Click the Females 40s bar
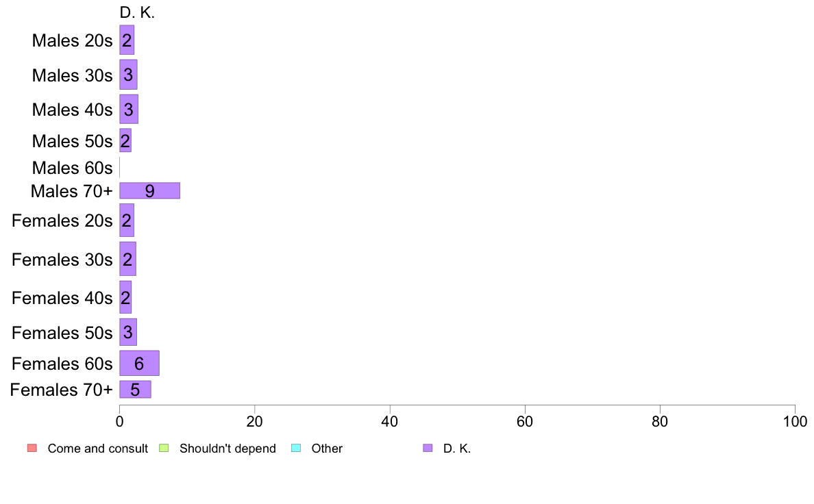 125,297
